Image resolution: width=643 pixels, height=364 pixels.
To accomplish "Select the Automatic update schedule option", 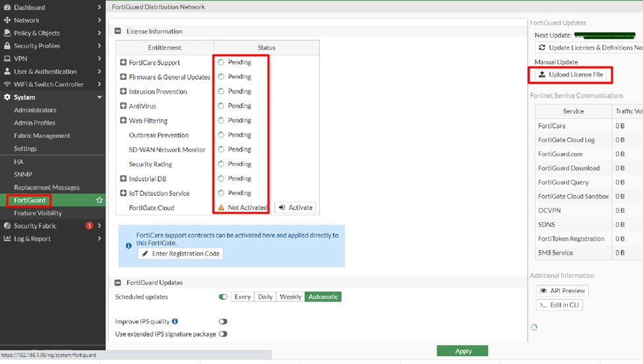I will [x=323, y=297].
